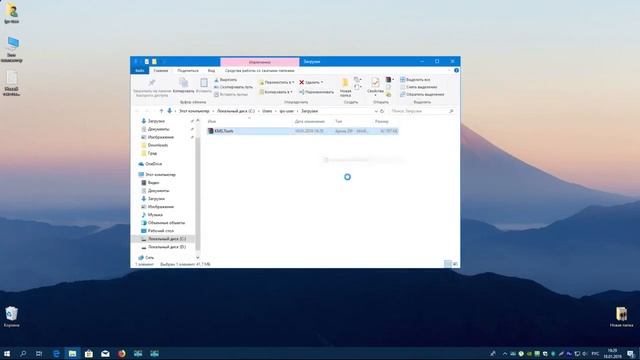The height and width of the screenshot is (360, 640).
Task: Switch to large icons view in status bar
Action: [x=455, y=264]
